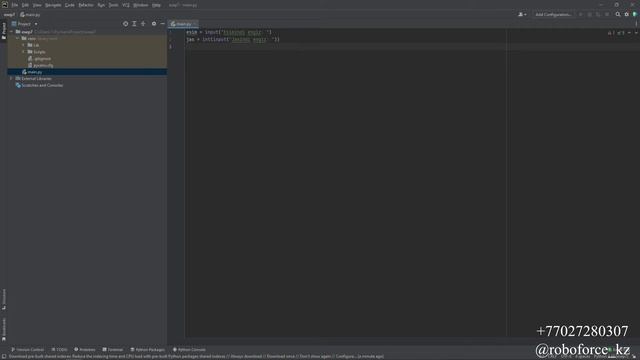This screenshot has height=360, width=640.
Task: Click Download once link in status bar
Action: [x=281, y=357]
